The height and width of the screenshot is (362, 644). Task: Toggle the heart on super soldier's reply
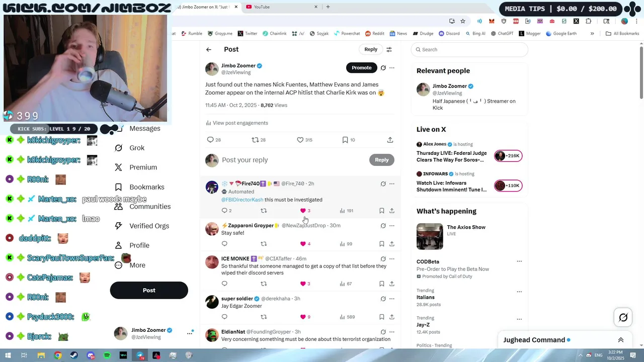click(303, 317)
